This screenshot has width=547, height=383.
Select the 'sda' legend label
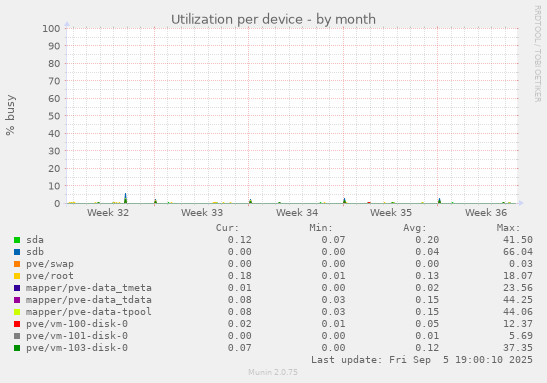[x=35, y=240]
